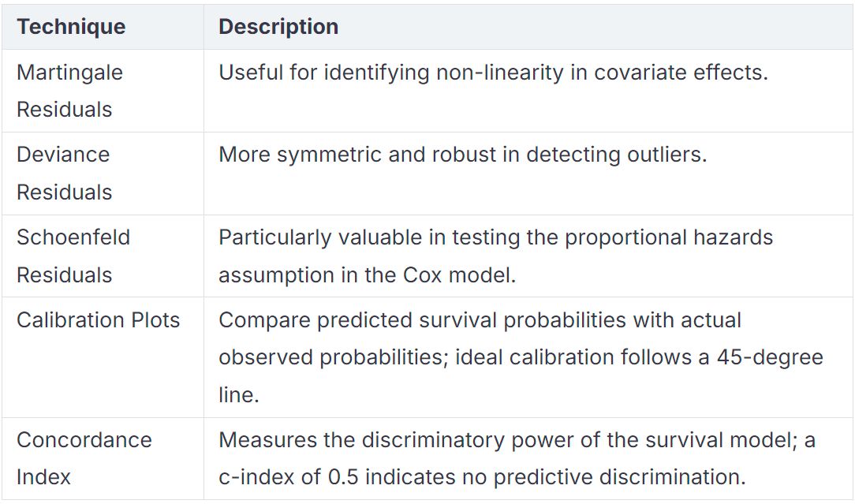Click the proportional hazards assumption description
This screenshot has height=504, width=855.
pos(495,256)
